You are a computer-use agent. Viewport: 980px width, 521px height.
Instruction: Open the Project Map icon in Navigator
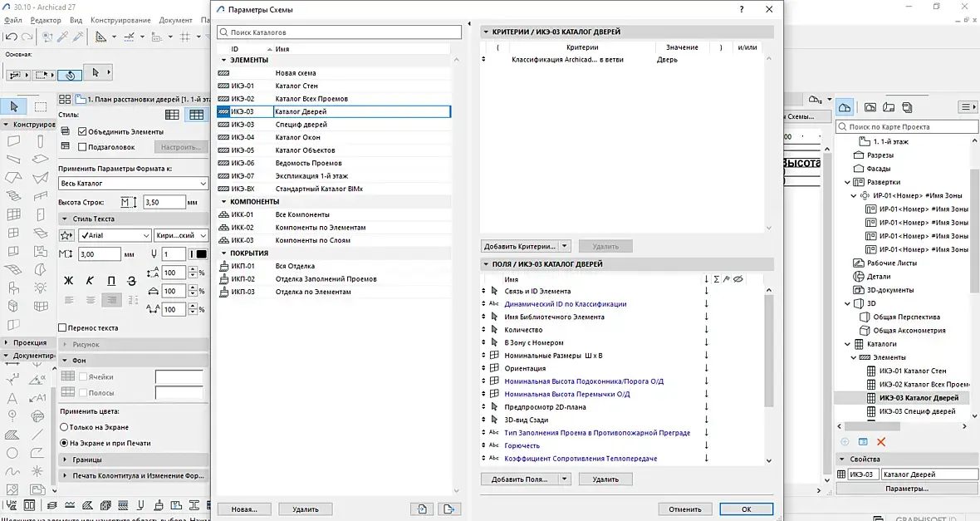(845, 107)
